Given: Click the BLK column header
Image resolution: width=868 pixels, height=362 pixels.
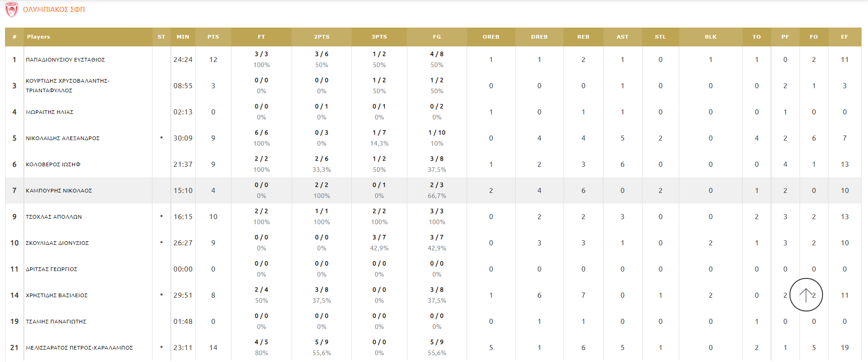Looking at the screenshot, I should click(x=710, y=37).
